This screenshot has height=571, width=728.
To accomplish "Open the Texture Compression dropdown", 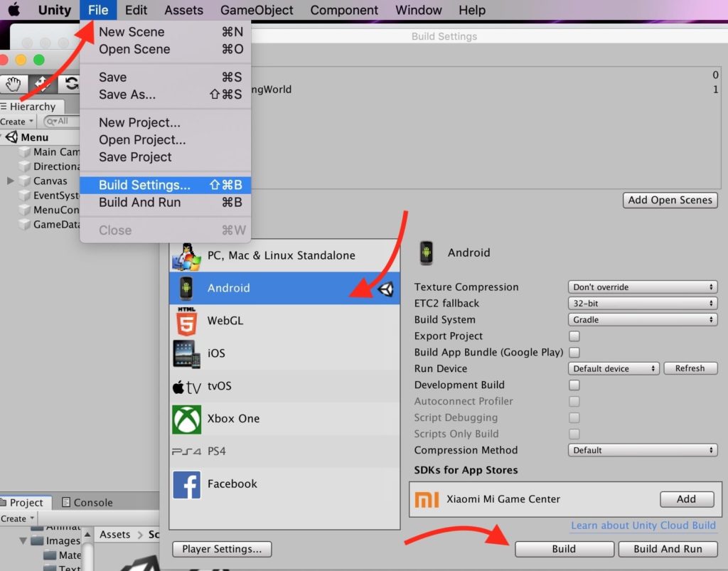I will coord(642,287).
